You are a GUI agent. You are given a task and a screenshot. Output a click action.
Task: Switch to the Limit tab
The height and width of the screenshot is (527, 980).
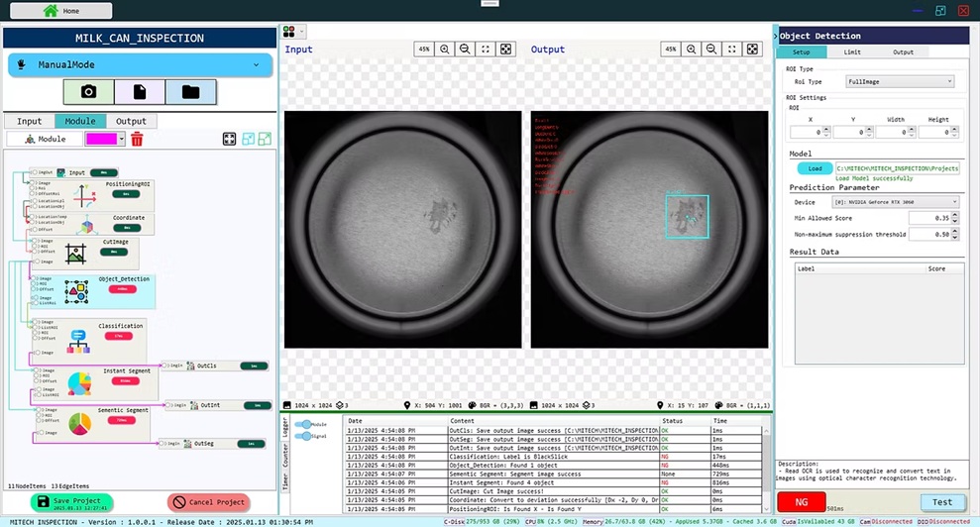[851, 52]
